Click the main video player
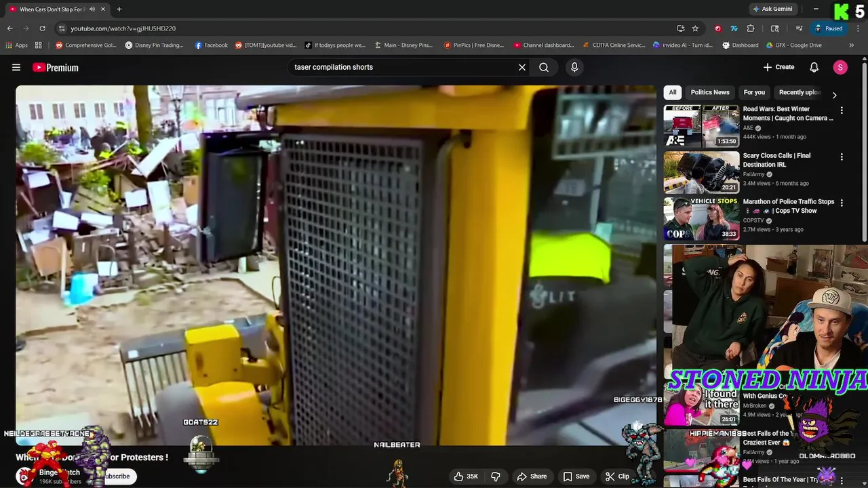 coord(336,266)
